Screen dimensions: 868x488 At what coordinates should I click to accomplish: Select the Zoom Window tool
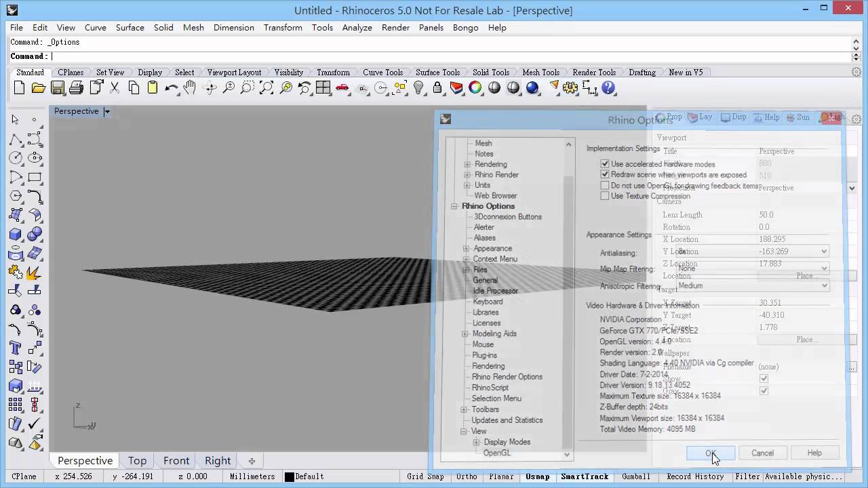pos(248,87)
